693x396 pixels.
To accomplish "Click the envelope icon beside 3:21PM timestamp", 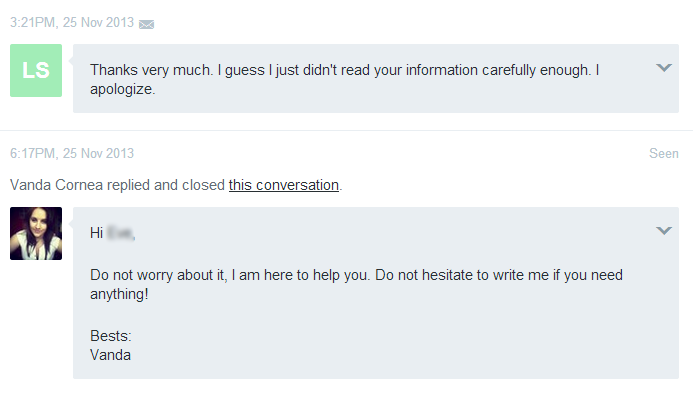I will (x=146, y=24).
